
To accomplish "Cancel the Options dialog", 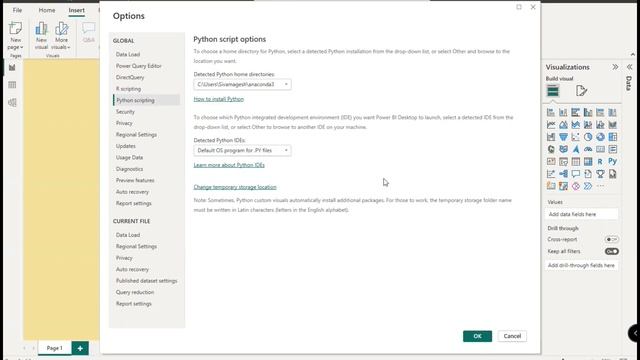I will point(512,336).
